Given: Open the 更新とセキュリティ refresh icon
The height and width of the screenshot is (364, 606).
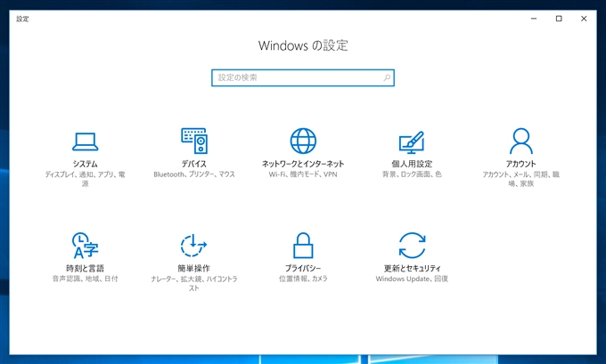Looking at the screenshot, I should 412,245.
